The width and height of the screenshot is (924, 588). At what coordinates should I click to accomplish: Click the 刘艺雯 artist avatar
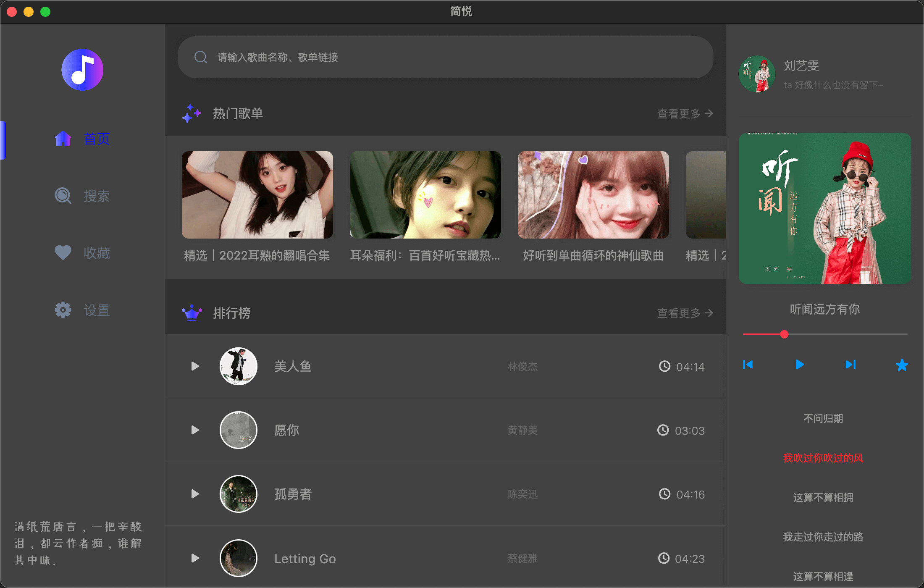point(757,74)
